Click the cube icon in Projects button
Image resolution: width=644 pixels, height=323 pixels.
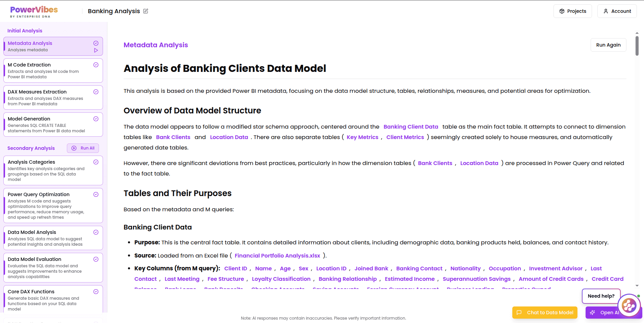pyautogui.click(x=562, y=11)
